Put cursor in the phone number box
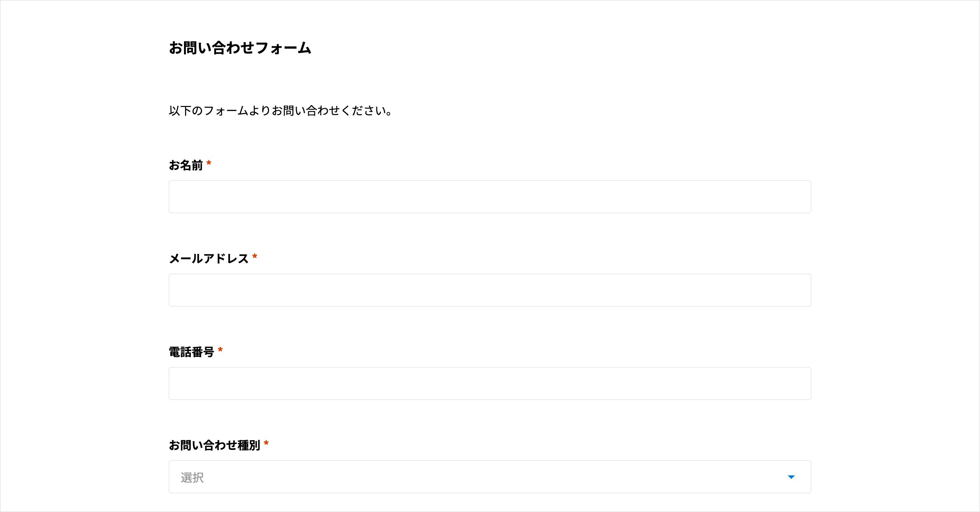Screen dimensions: 980x512 tap(490, 383)
